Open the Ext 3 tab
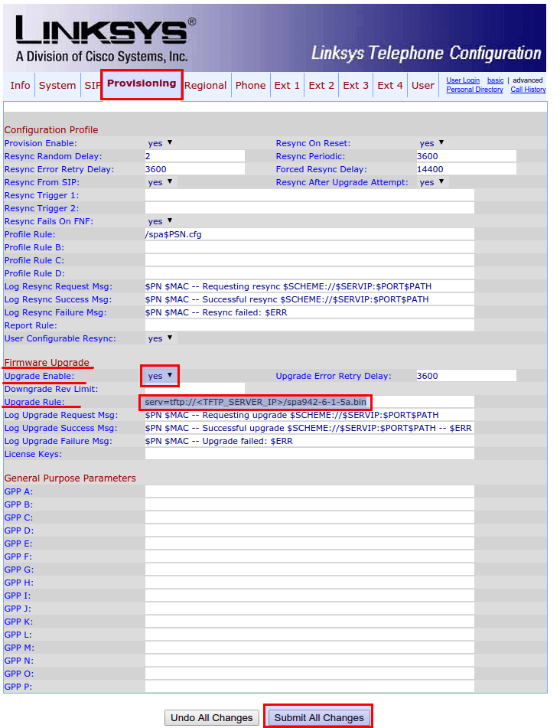This screenshot has height=728, width=560. point(356,86)
